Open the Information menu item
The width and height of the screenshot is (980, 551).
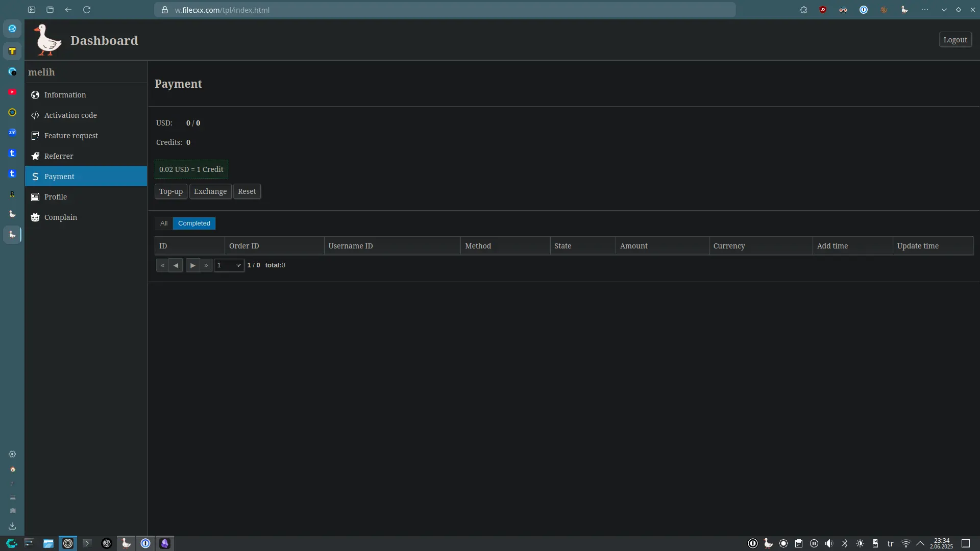coord(86,95)
